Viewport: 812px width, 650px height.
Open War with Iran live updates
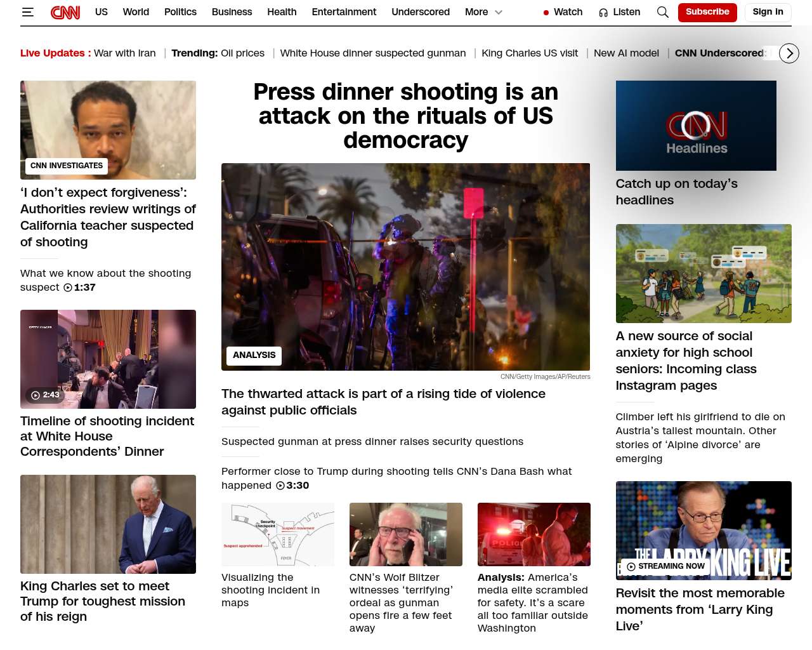pyautogui.click(x=124, y=53)
